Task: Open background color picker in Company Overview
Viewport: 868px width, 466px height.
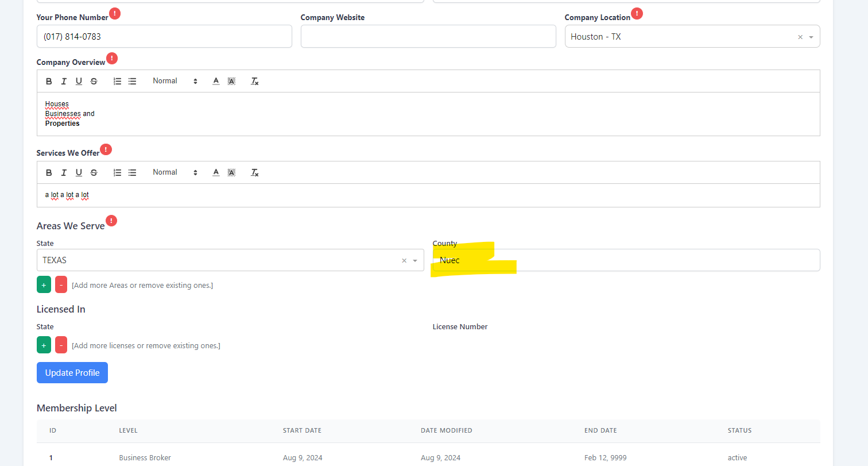Action: coord(231,82)
